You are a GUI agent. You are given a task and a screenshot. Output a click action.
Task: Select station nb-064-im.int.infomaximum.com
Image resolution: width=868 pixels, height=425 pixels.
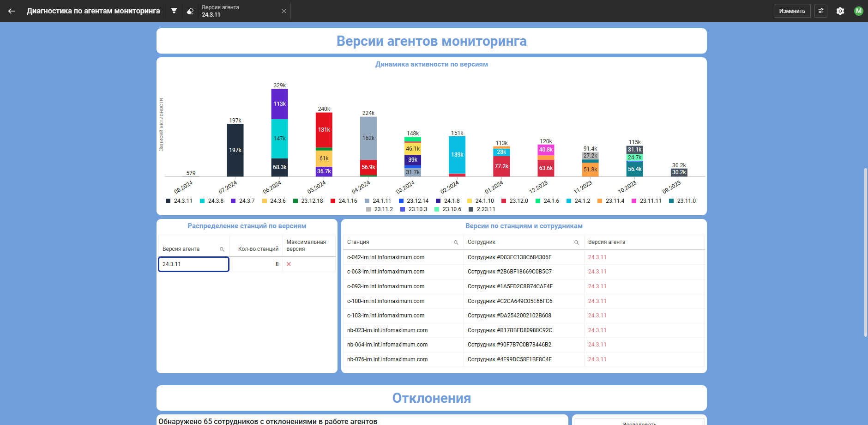(387, 345)
